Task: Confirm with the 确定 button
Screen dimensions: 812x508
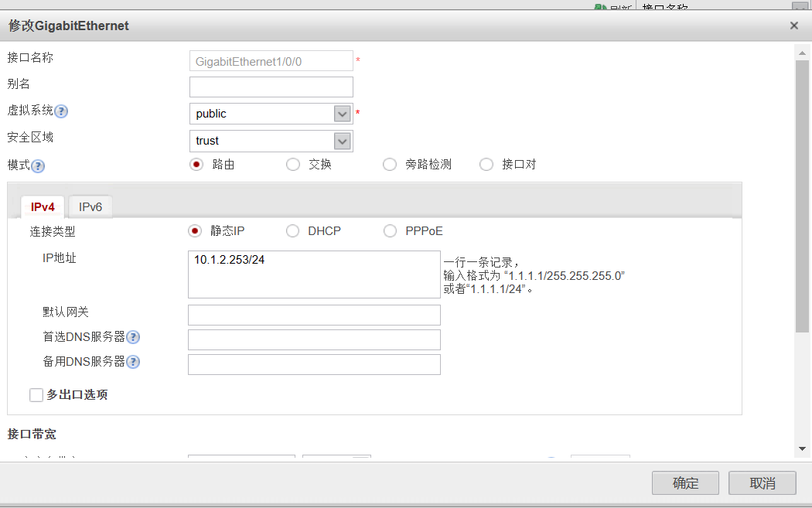Action: click(685, 483)
